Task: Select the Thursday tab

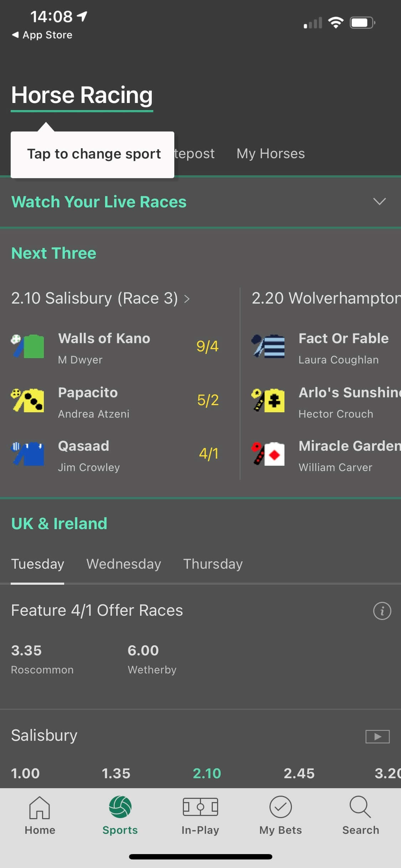Action: 212,564
